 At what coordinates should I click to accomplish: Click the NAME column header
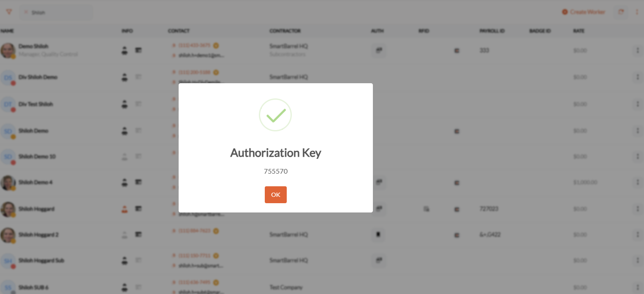coord(8,31)
